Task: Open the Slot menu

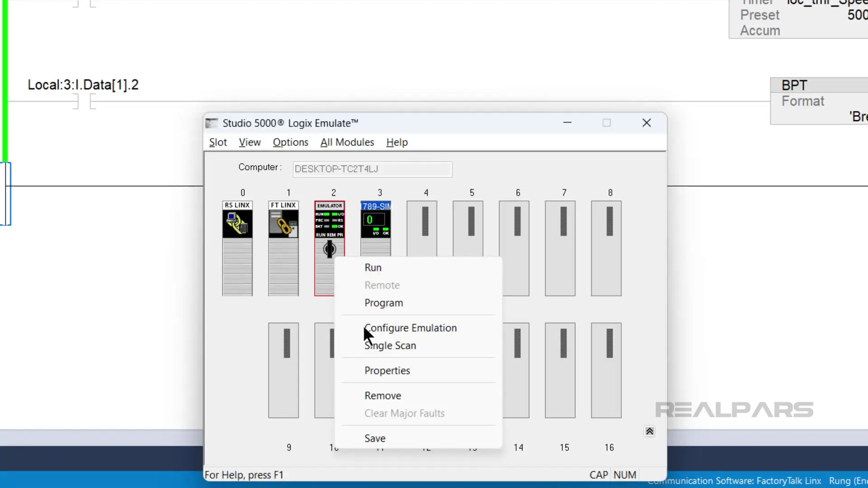Action: 218,142
